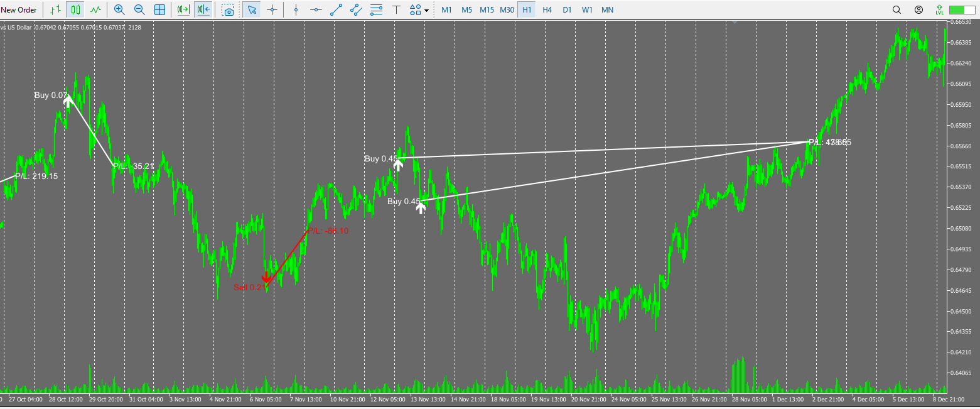Insert a trendline on the chart
The height and width of the screenshot is (409, 980).
pos(336,9)
